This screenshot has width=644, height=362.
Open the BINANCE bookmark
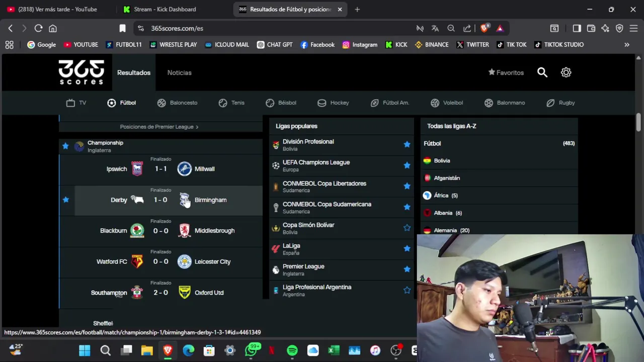tap(432, 45)
